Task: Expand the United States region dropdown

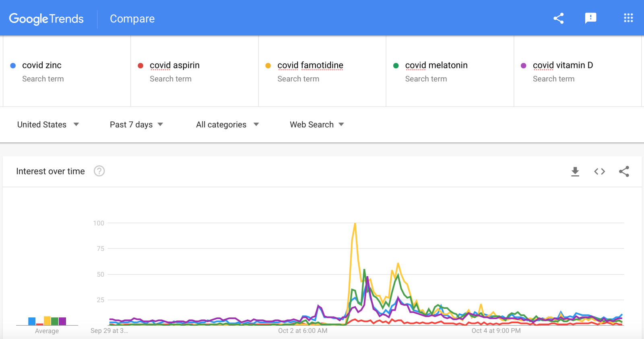Action: coord(48,125)
